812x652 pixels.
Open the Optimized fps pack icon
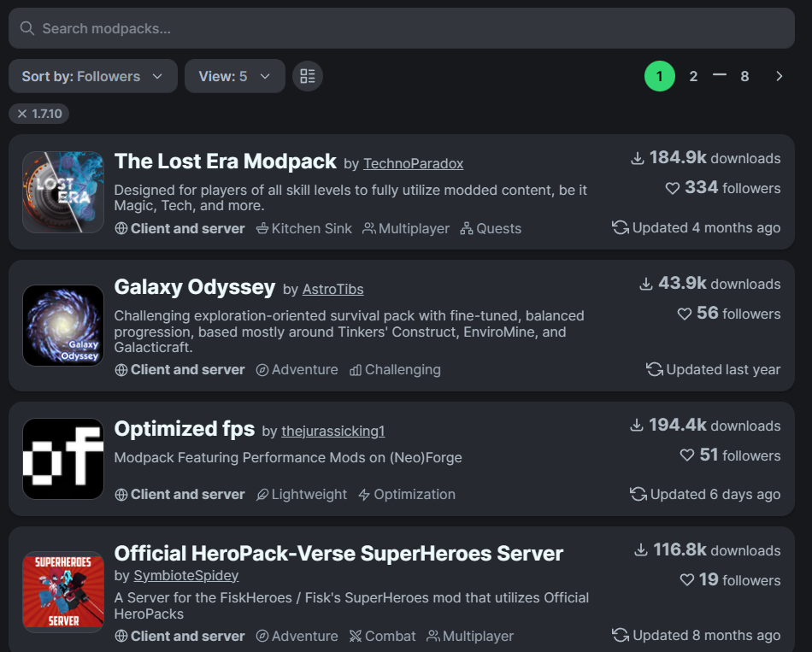pyautogui.click(x=63, y=459)
